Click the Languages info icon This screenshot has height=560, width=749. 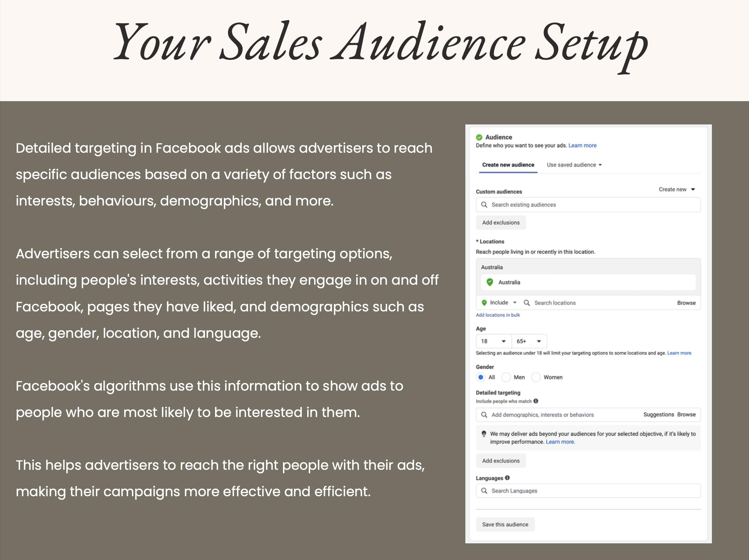point(507,478)
